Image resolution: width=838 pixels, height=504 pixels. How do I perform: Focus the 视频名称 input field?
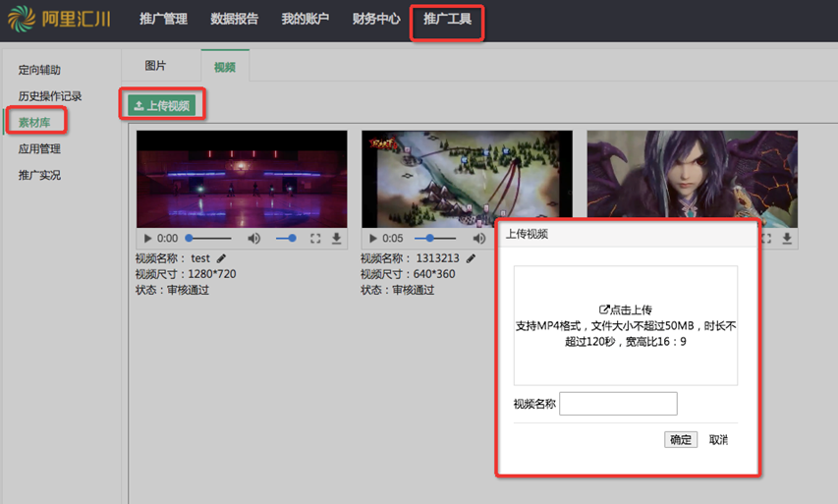(x=618, y=404)
